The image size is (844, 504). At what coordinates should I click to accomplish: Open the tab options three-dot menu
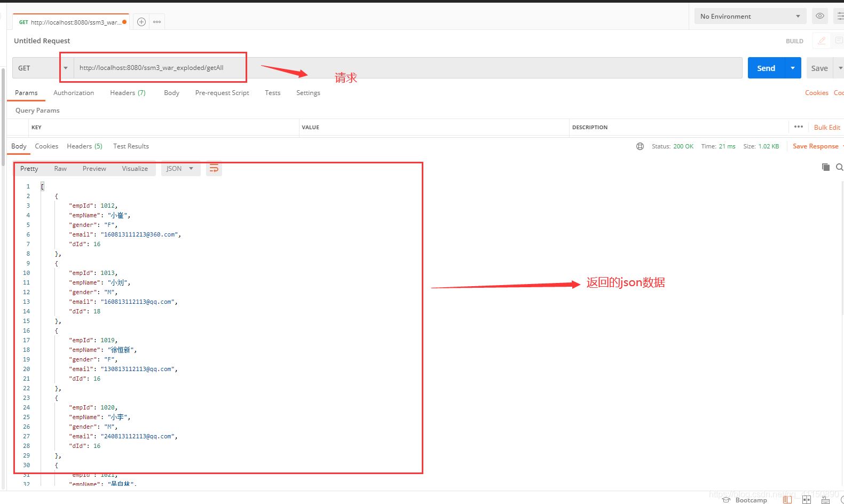157,22
